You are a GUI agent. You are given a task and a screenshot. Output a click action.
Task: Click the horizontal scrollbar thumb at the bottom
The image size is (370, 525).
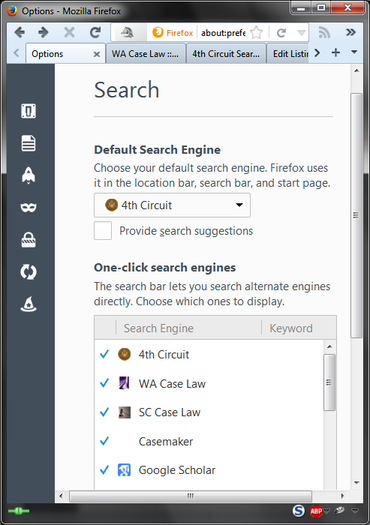190,496
